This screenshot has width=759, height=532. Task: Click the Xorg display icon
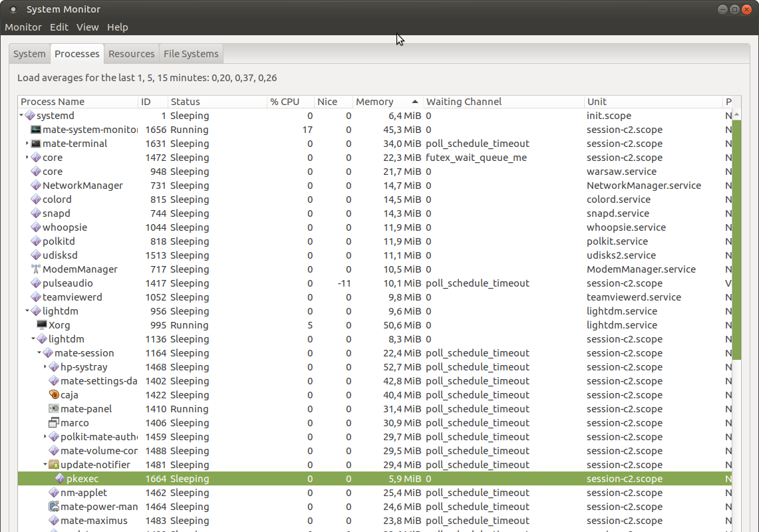(x=42, y=325)
